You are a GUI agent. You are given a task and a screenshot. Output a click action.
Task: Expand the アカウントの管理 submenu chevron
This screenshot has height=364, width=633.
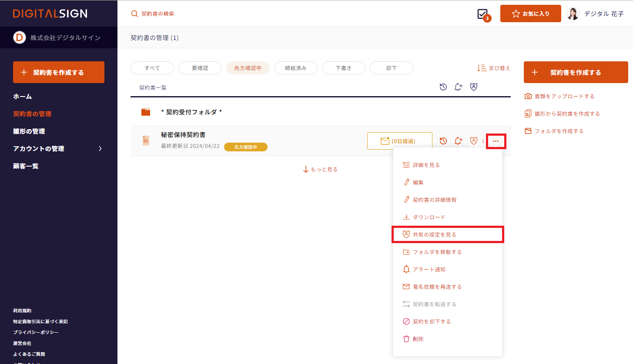[100, 149]
